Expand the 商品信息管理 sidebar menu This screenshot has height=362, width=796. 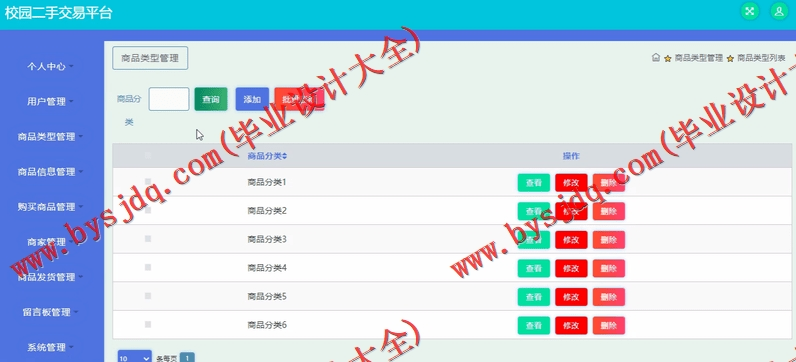click(50, 172)
